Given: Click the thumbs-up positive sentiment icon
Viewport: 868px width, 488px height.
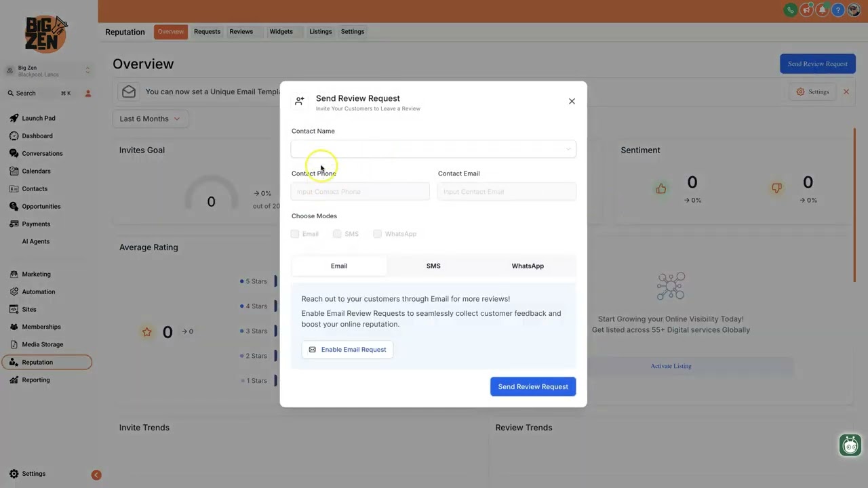Looking at the screenshot, I should [x=660, y=188].
